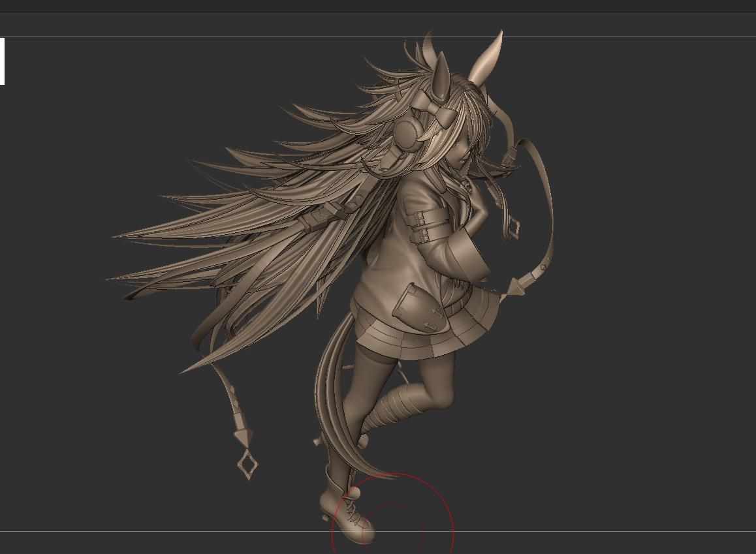Click the headphone ear cup on the model

pyautogui.click(x=409, y=134)
